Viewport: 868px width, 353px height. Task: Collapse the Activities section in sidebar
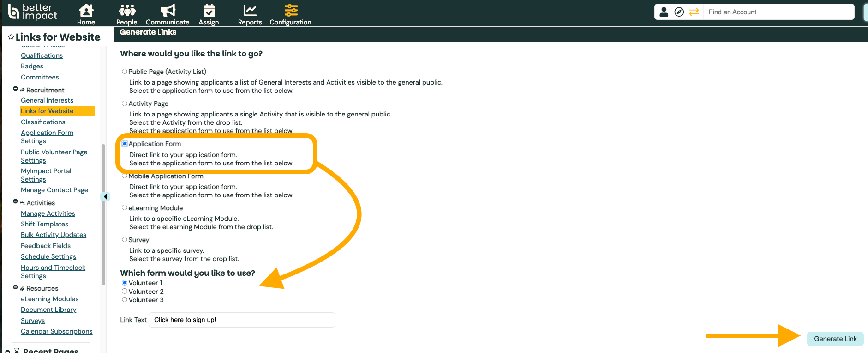click(15, 201)
